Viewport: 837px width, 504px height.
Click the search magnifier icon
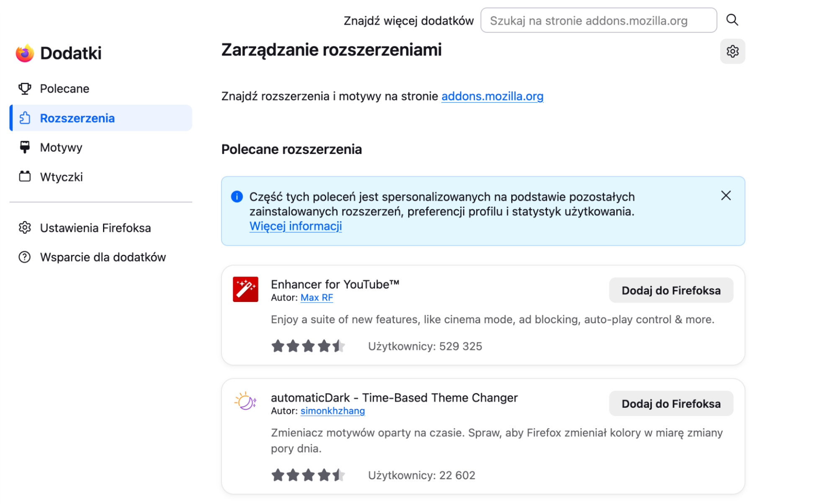pyautogui.click(x=732, y=20)
